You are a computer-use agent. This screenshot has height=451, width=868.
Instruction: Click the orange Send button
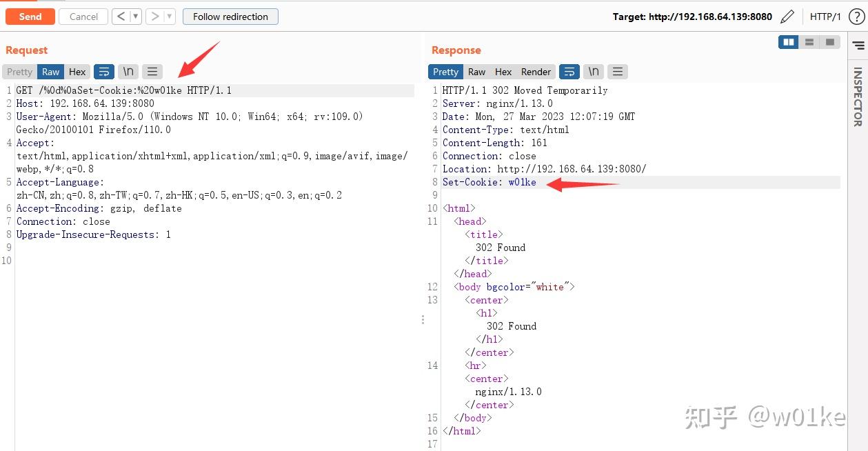coord(30,17)
